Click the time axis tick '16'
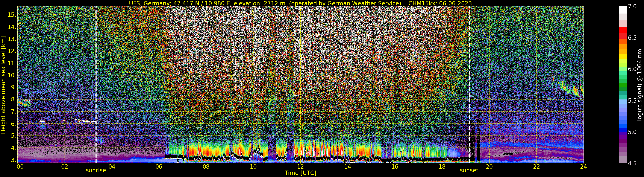The image size is (644, 177). pos(395,166)
